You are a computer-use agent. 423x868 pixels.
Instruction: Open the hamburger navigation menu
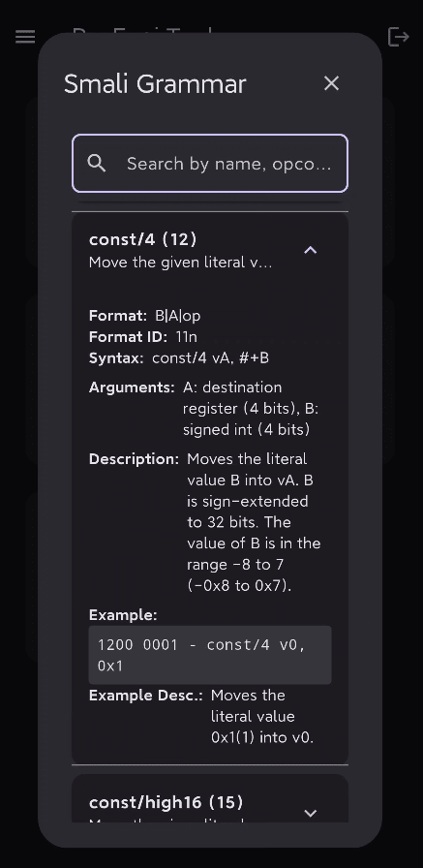pos(25,37)
